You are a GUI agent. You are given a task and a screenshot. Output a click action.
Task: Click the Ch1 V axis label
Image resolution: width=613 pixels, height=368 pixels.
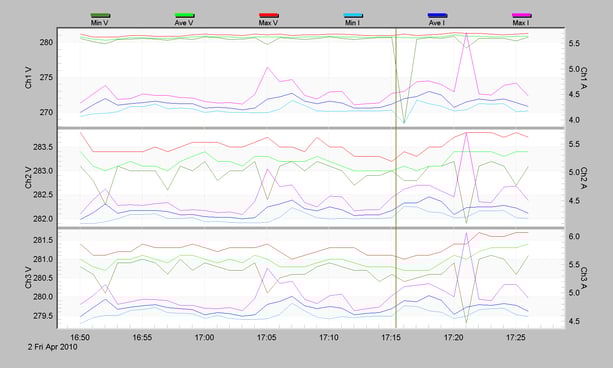(x=29, y=78)
